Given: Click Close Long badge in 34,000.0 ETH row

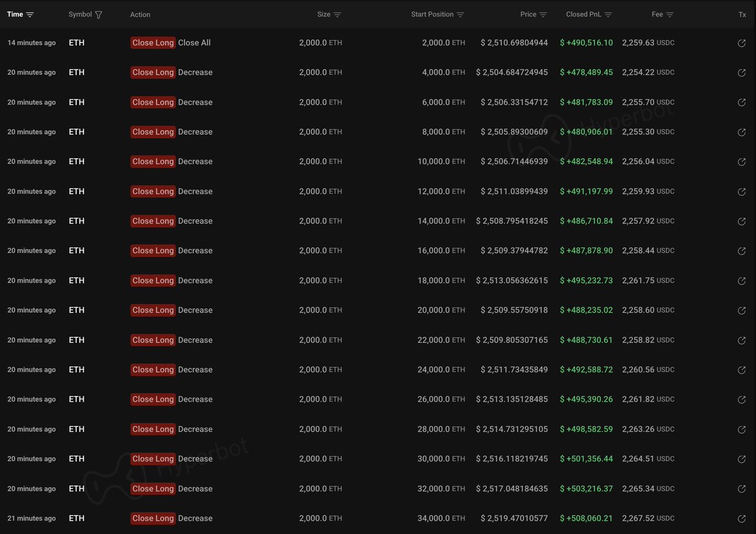Looking at the screenshot, I should (x=153, y=518).
